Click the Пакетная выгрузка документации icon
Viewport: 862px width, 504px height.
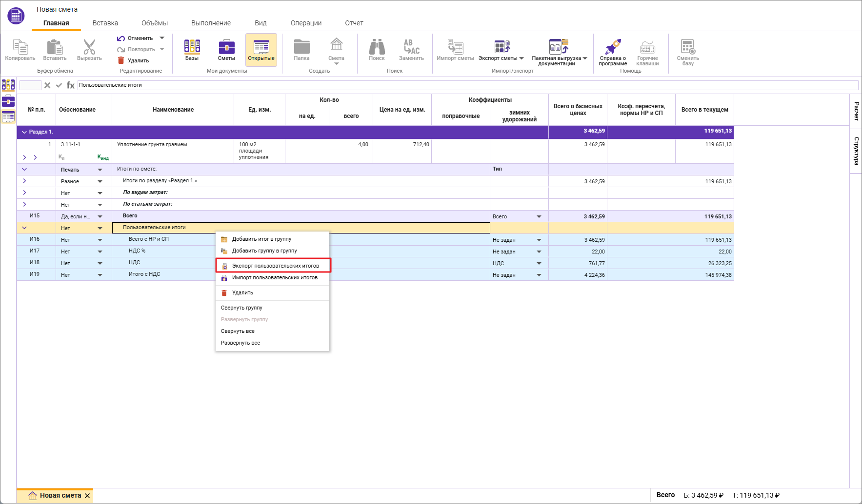pos(559,47)
